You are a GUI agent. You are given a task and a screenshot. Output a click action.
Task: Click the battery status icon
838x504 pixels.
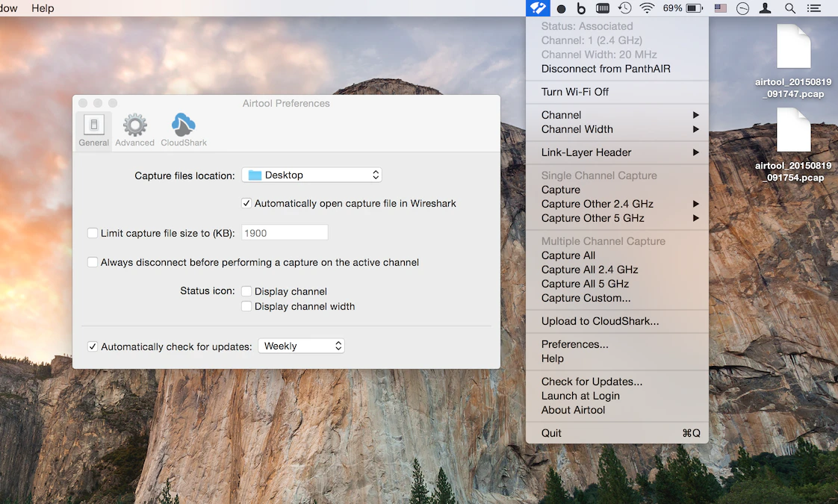pos(695,8)
